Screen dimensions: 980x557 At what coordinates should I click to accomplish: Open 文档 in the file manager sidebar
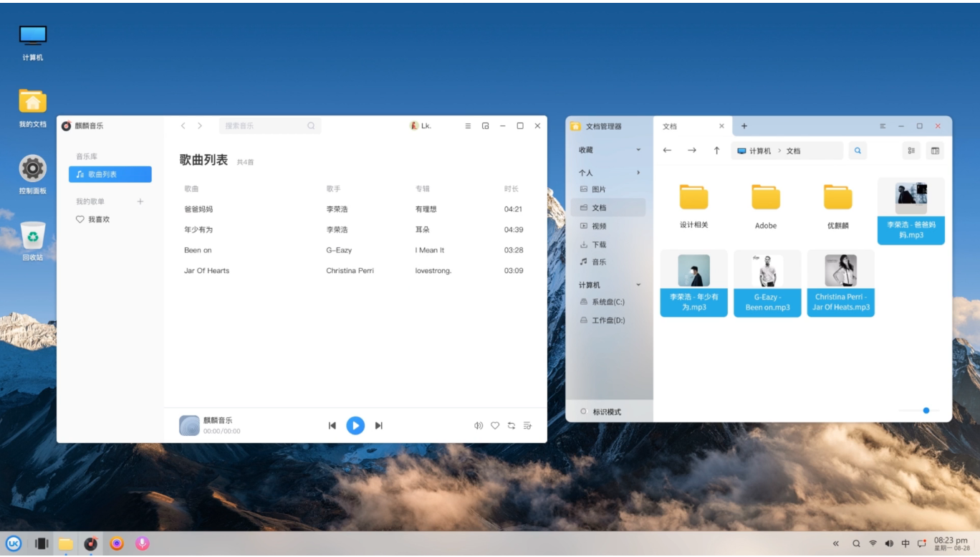(609, 208)
